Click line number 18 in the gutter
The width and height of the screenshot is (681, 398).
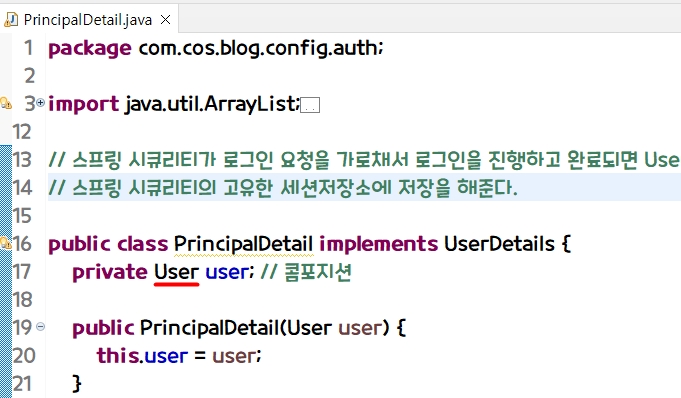[22, 300]
